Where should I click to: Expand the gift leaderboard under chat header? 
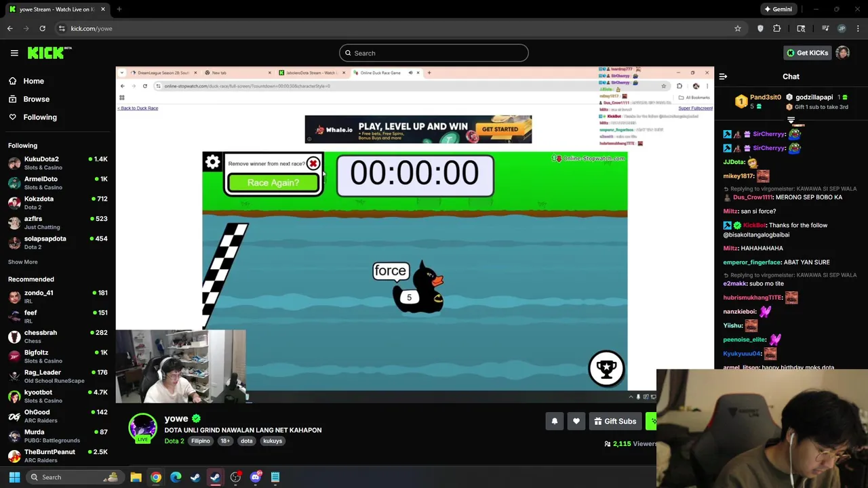coord(791,120)
